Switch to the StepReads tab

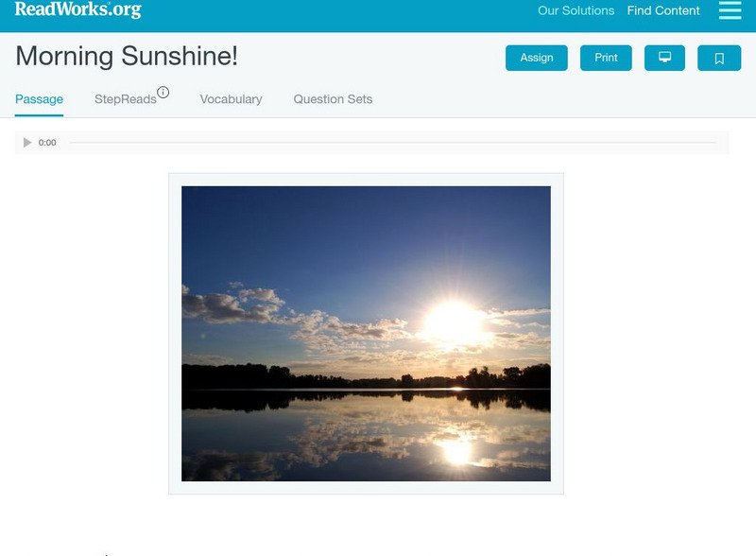click(x=126, y=99)
